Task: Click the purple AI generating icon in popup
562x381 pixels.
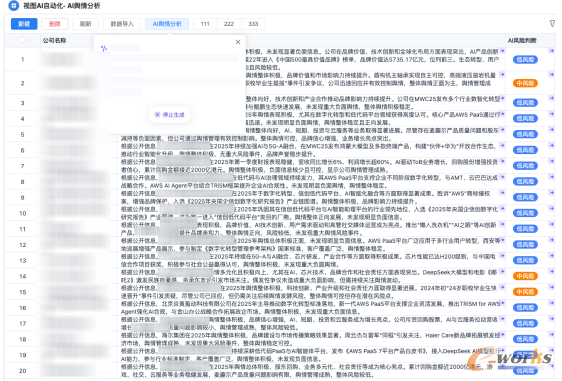Action: 104,48
